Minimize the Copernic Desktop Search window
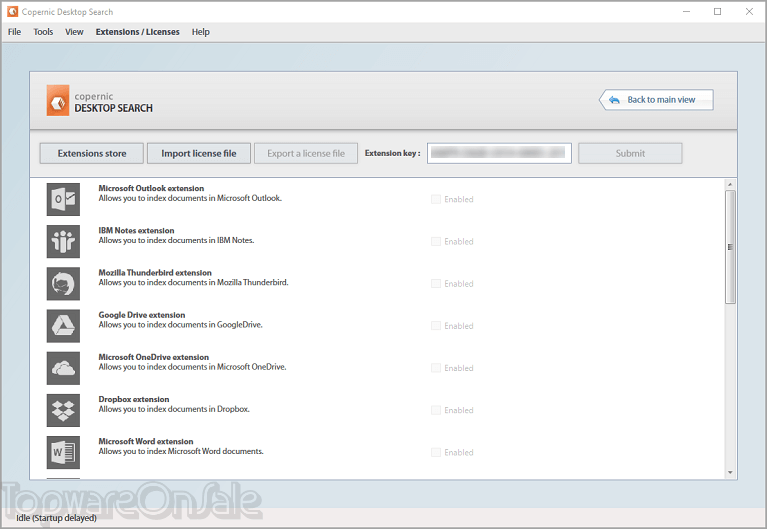 pos(686,11)
